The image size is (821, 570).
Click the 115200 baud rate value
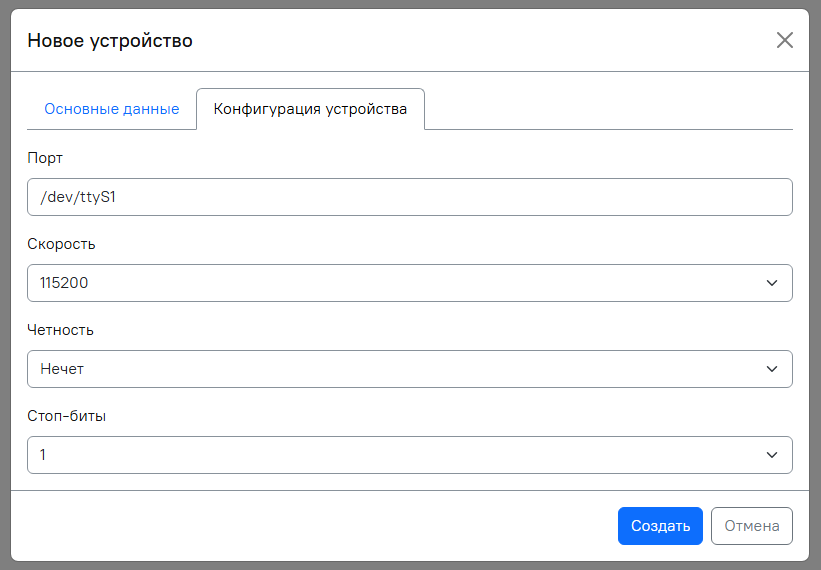click(x=64, y=283)
